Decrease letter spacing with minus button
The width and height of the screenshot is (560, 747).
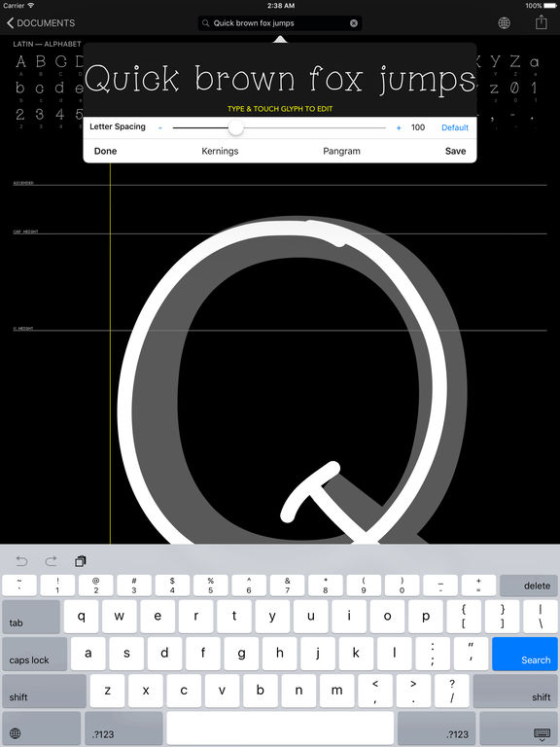(160, 127)
